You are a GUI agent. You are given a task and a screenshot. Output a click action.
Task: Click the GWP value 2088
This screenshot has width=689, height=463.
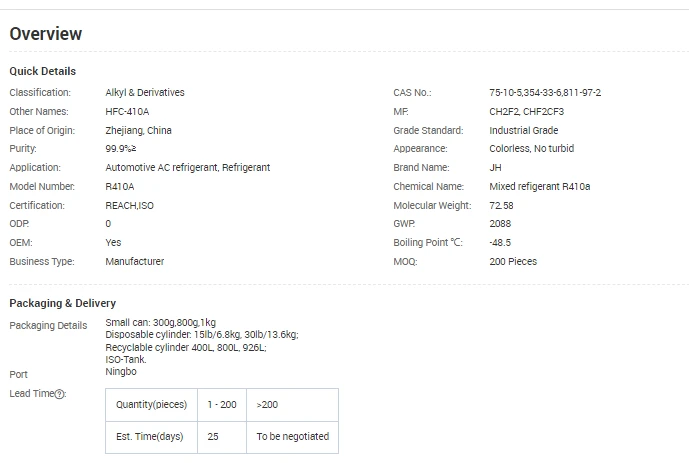click(500, 224)
